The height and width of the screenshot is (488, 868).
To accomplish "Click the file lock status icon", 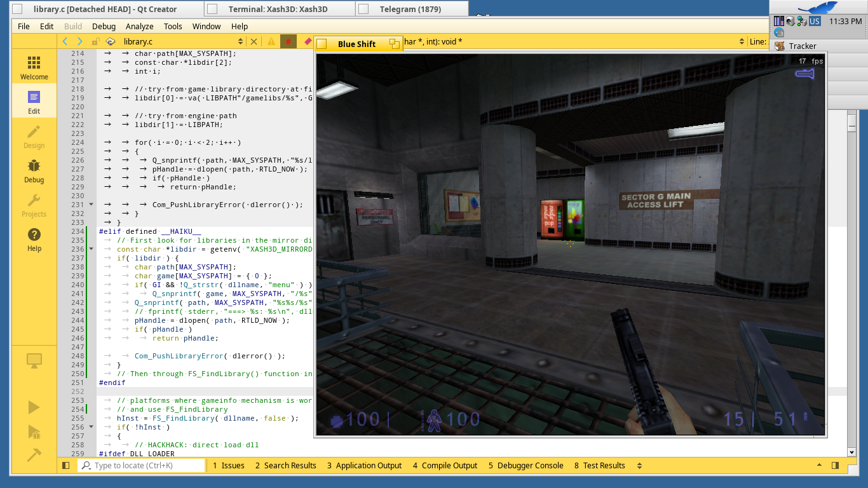I will (96, 41).
